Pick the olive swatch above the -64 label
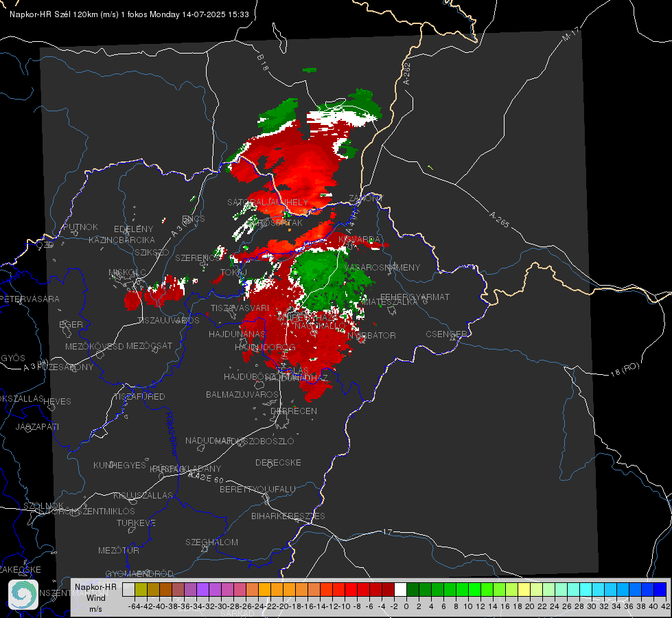 [x=141, y=589]
